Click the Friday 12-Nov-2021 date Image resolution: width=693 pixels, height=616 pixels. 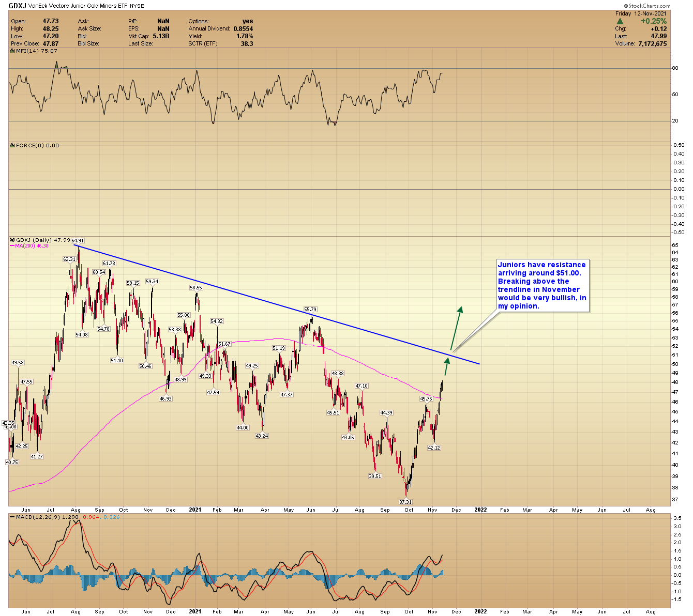(x=641, y=13)
